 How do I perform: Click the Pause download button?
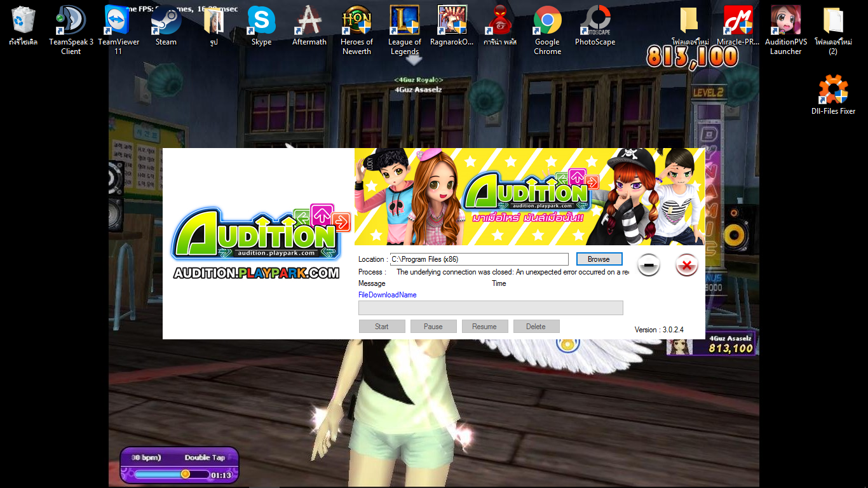click(433, 327)
